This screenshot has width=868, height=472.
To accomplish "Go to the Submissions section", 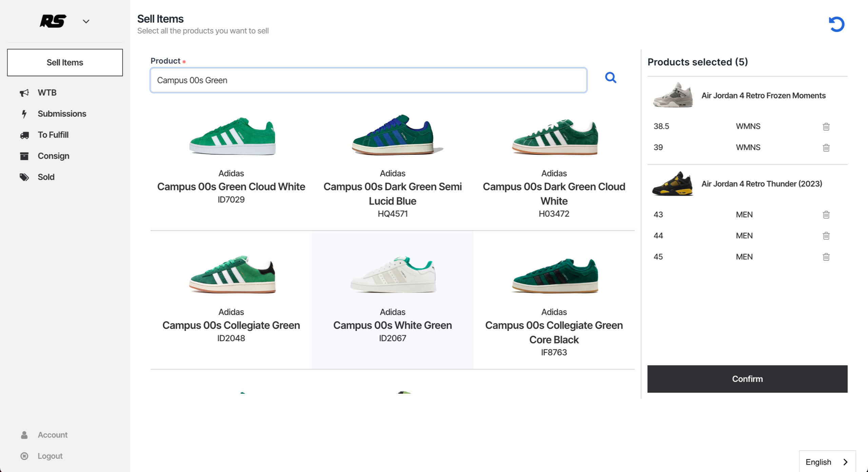I will tap(62, 114).
